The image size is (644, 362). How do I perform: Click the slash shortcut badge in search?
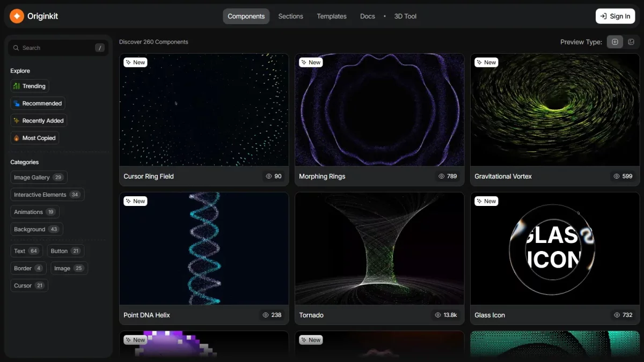click(99, 48)
